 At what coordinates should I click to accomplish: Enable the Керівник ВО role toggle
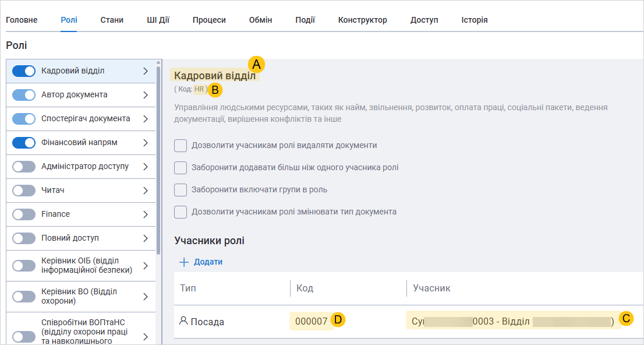point(24,297)
